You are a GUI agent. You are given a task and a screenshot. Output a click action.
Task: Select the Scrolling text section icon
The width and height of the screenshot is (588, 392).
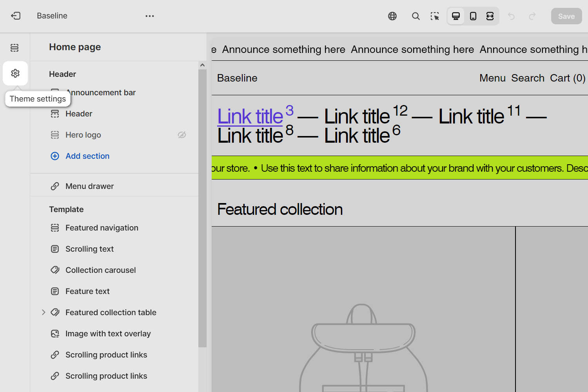tap(54, 249)
